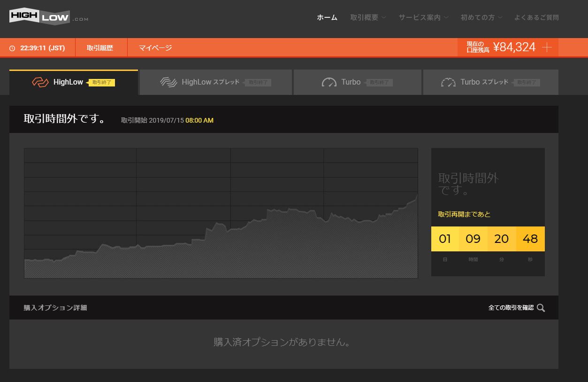Viewport: 588px width, 382px height.
Task: Expand the 取引概要 dropdown menu
Action: click(x=368, y=17)
